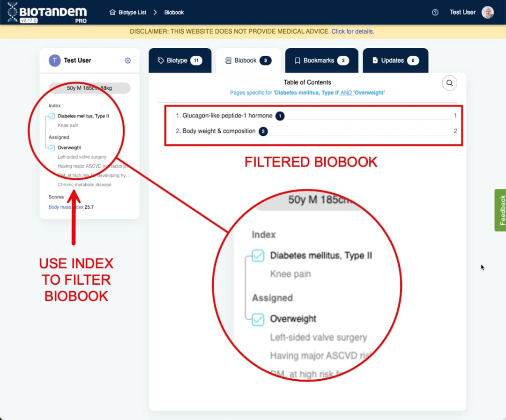Open Body weight & composition page

(218, 131)
